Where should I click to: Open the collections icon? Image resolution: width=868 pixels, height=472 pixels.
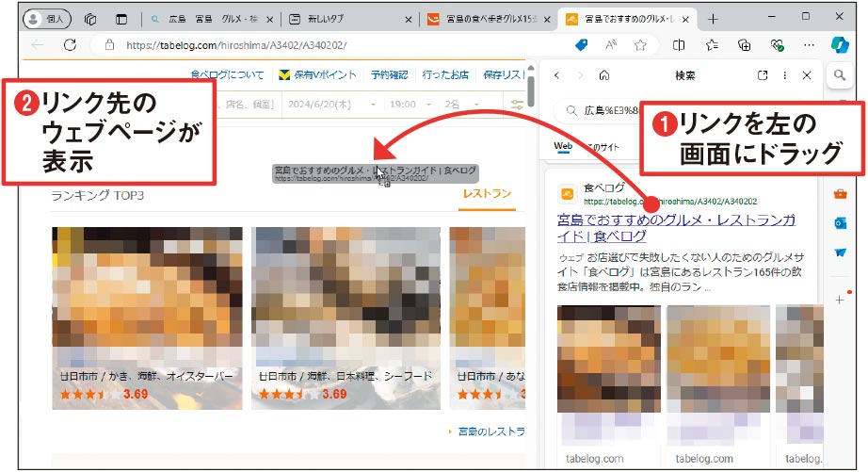click(x=745, y=45)
